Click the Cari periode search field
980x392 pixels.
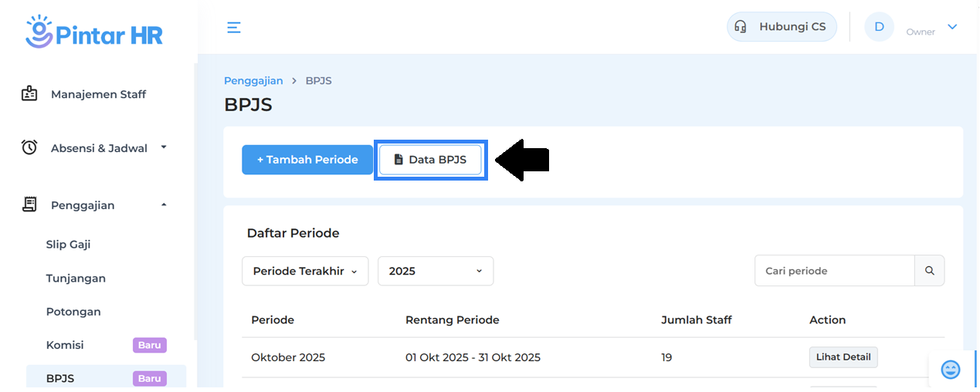[834, 271]
